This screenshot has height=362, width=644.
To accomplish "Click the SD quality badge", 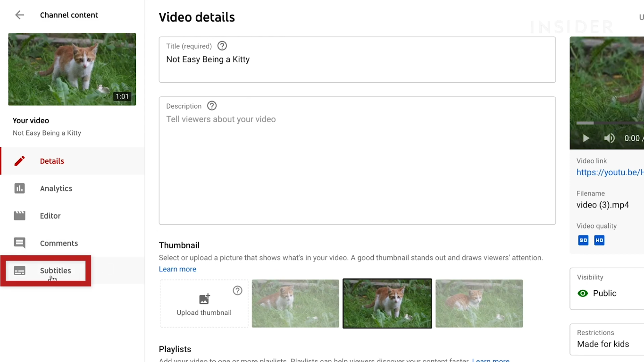I will click(584, 240).
